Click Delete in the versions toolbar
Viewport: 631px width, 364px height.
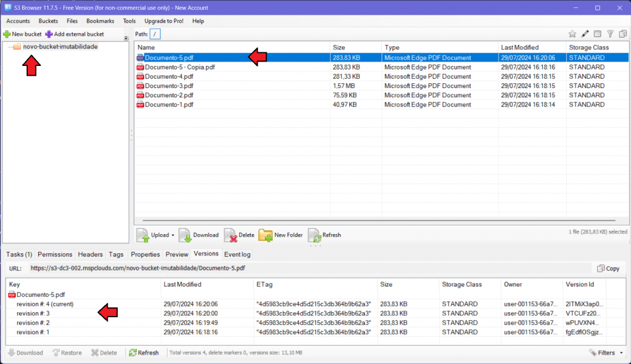[104, 353]
